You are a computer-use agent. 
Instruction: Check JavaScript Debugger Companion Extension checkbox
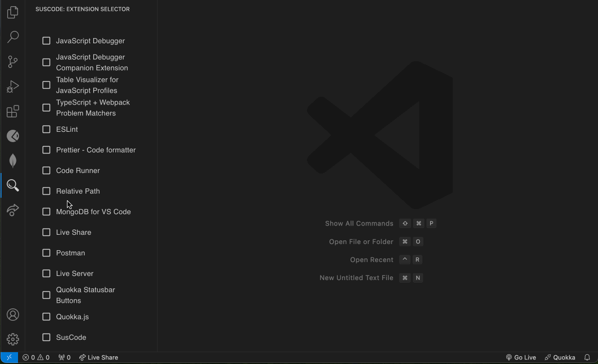[46, 62]
